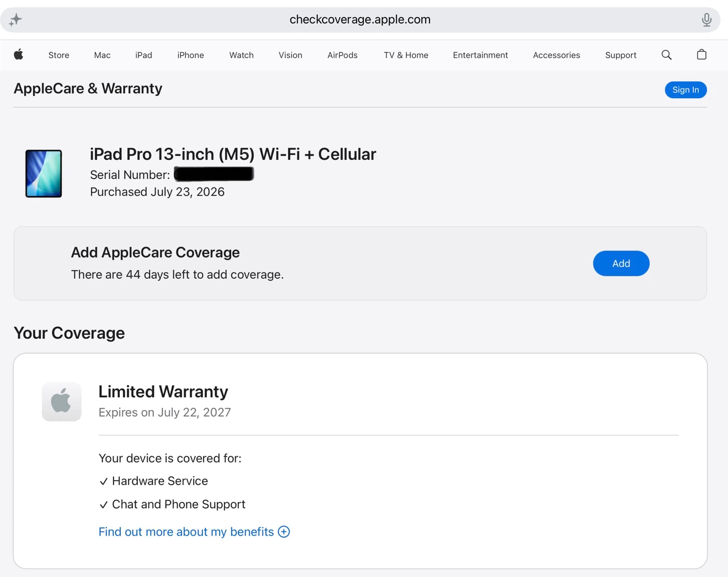Open Find out more about my benefits
Screen dimensions: 728x577
point(186,532)
